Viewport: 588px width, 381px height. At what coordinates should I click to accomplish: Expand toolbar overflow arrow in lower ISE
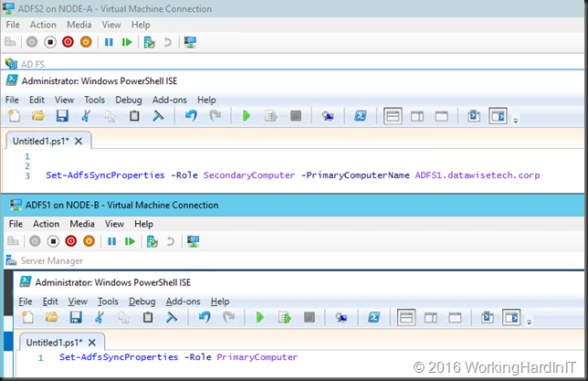pyautogui.click(x=530, y=323)
